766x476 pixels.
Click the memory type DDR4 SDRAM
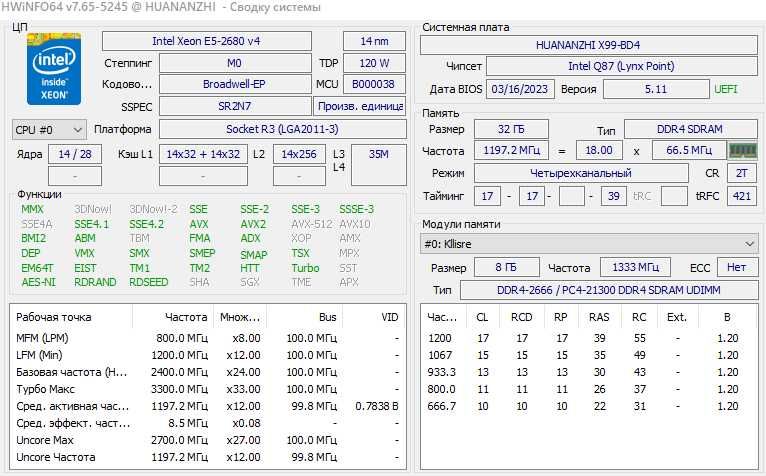pos(690,130)
